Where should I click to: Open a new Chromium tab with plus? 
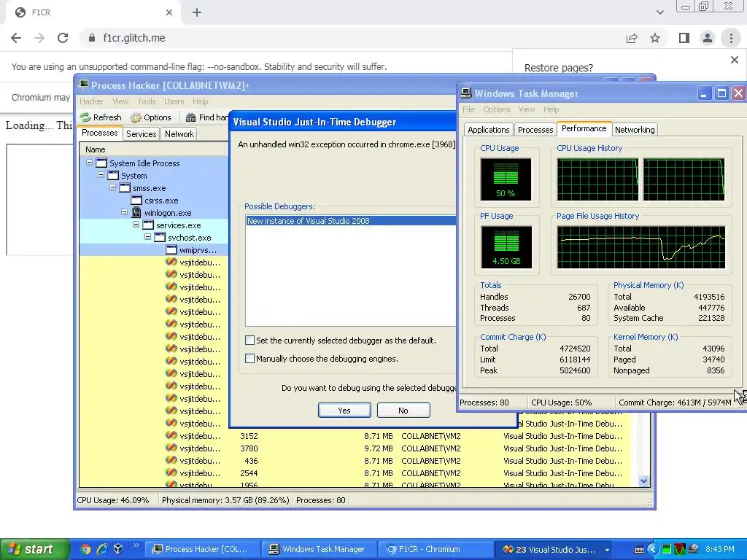(197, 13)
